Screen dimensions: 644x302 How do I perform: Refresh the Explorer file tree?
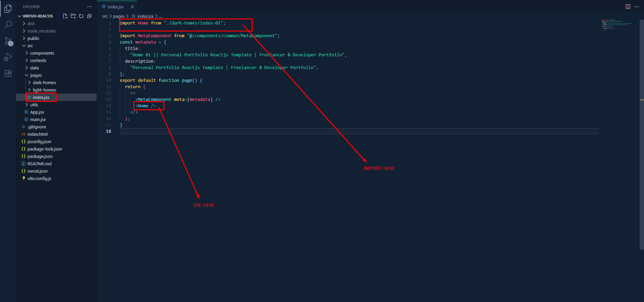[81, 16]
